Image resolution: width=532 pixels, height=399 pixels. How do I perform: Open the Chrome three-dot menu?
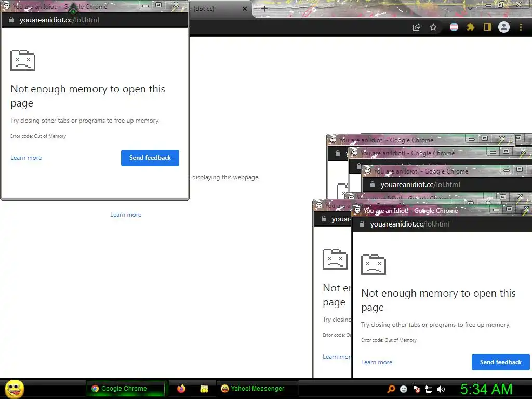[x=521, y=27]
